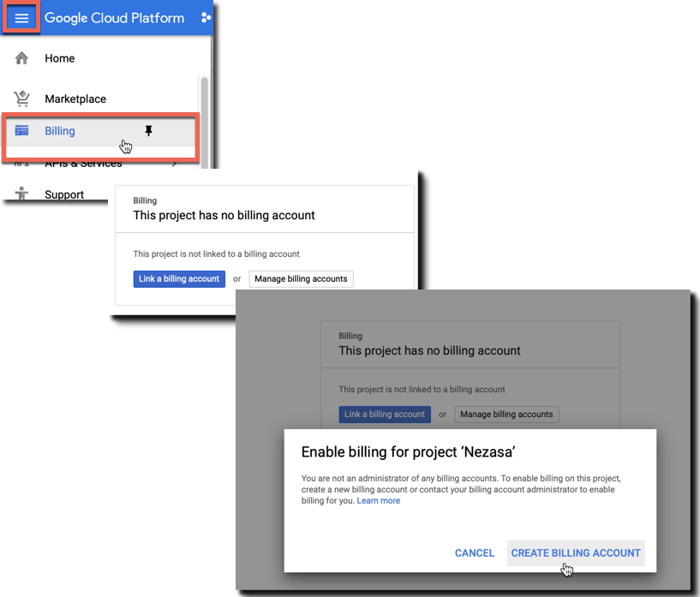This screenshot has width=700, height=597.
Task: Click the navigation menu scrollbar
Action: pyautogui.click(x=205, y=122)
